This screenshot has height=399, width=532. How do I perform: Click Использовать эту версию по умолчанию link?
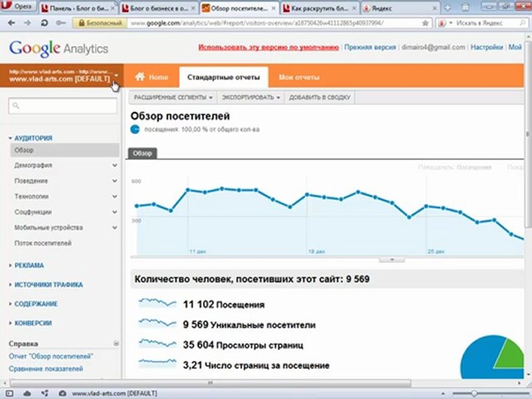269,47
